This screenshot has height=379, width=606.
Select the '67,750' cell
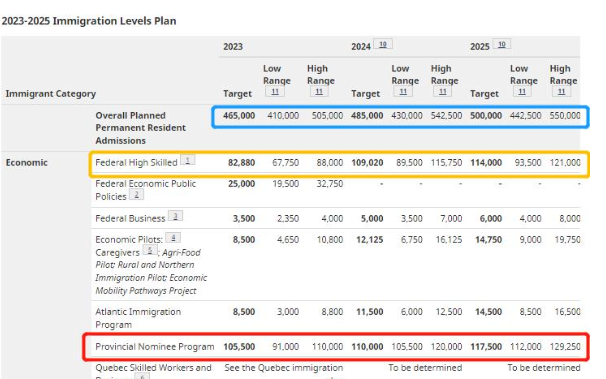[286, 163]
